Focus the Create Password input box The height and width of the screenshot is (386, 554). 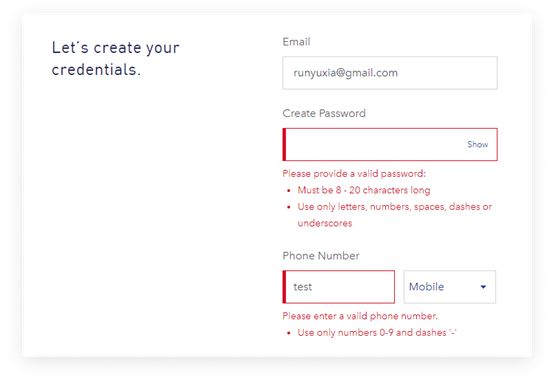[390, 144]
